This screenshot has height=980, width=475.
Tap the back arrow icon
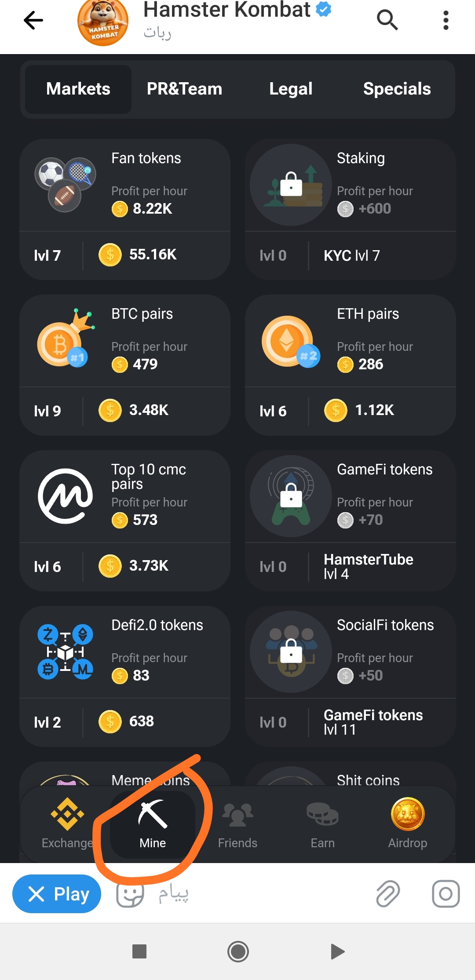click(33, 20)
